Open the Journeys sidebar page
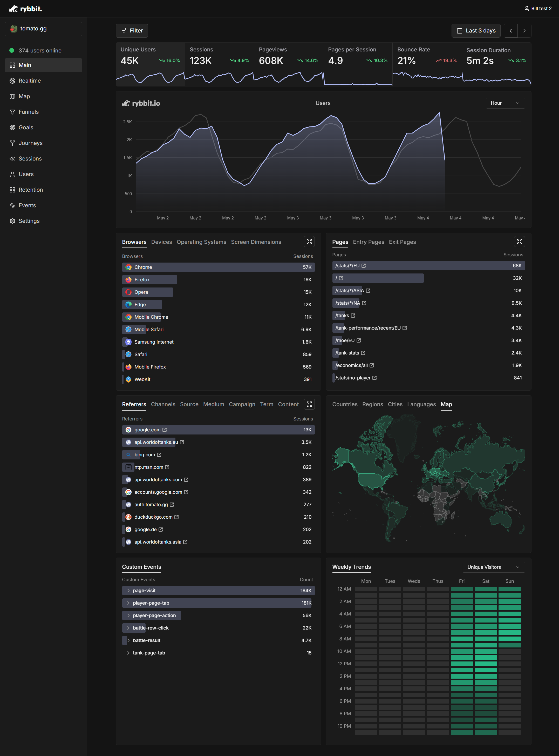 pos(30,143)
